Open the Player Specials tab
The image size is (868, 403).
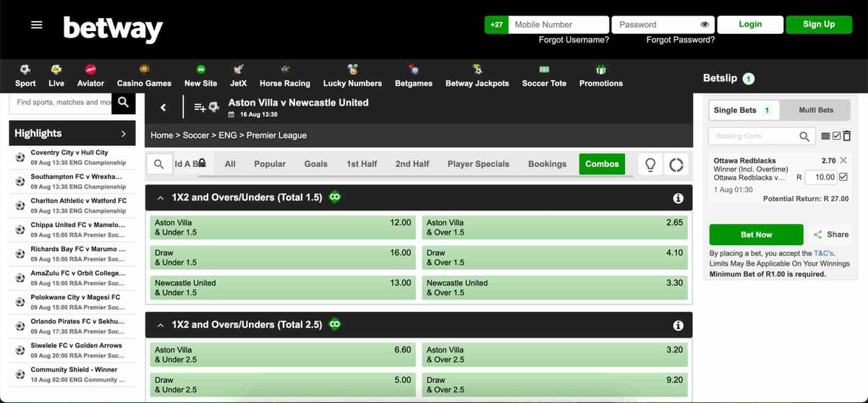click(478, 164)
